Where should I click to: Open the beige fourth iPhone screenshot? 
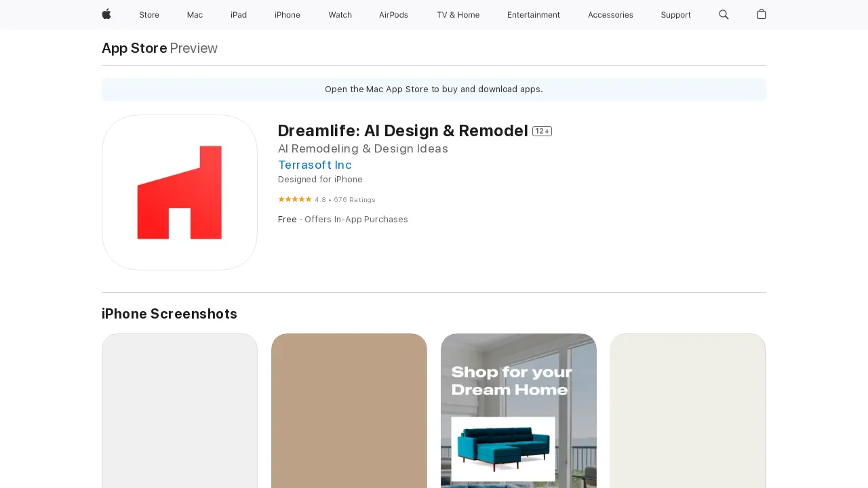688,411
